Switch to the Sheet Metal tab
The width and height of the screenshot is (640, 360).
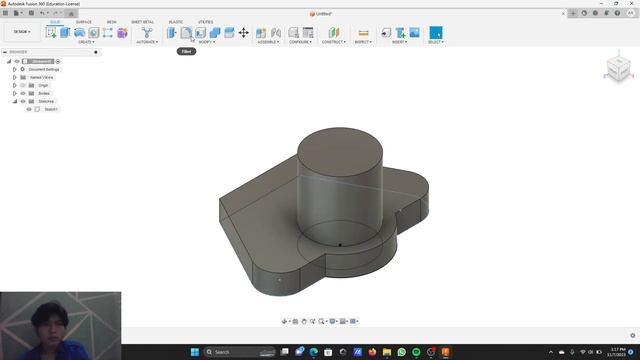[x=142, y=22]
